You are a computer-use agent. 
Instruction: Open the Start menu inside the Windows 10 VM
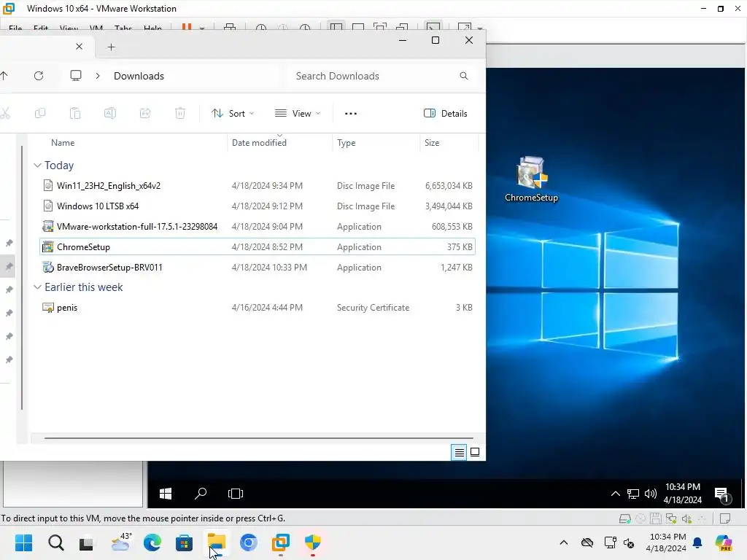click(166, 494)
